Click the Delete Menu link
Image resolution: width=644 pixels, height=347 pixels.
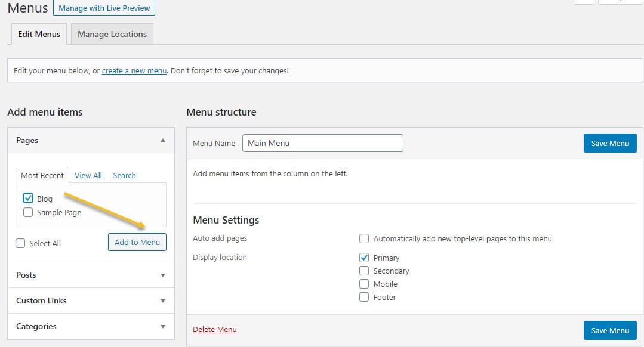pos(214,329)
